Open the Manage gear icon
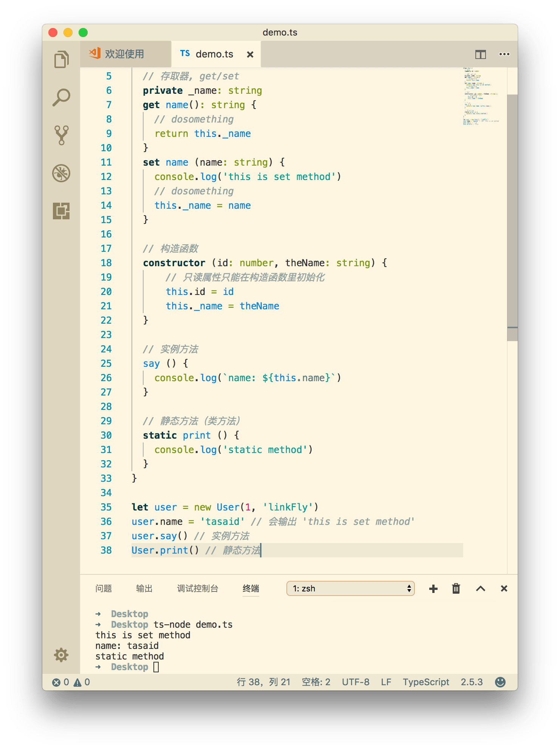 pyautogui.click(x=61, y=655)
